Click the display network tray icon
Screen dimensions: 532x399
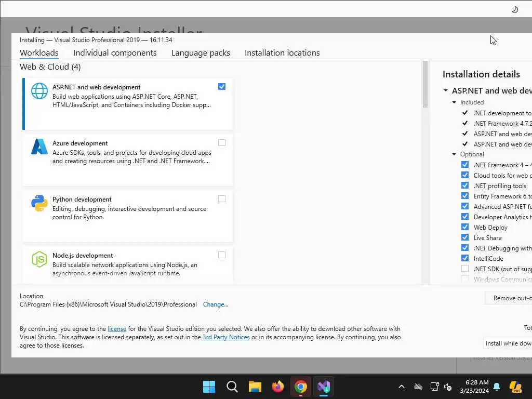coord(434,387)
